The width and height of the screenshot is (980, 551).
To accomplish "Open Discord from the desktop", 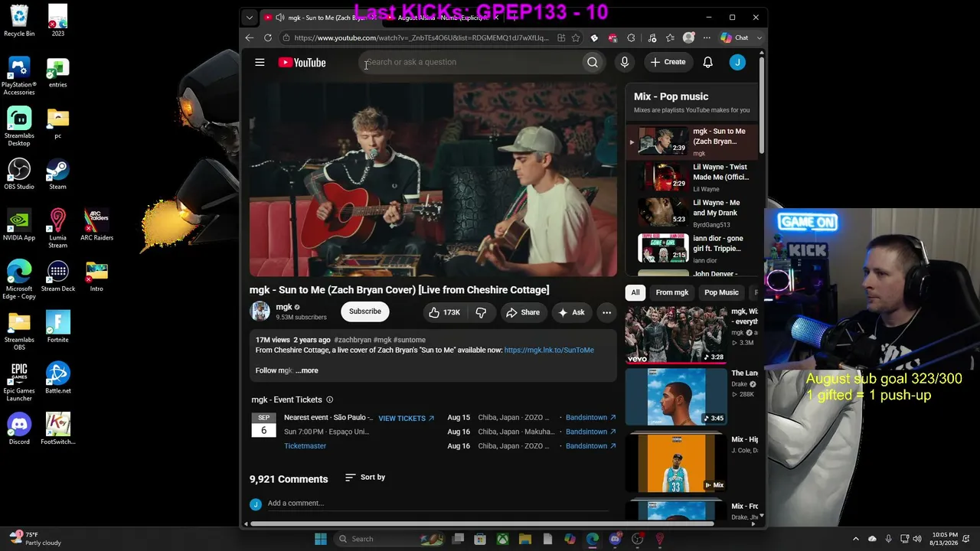I will [19, 429].
